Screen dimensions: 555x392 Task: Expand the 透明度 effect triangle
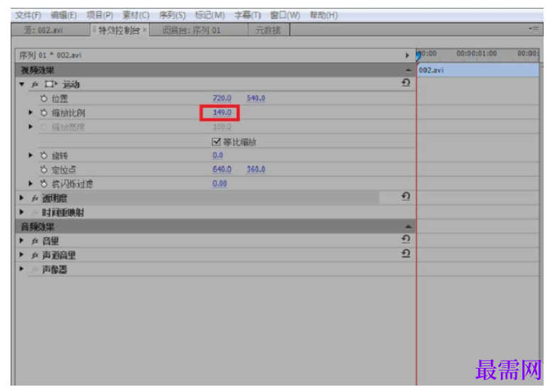point(22,197)
